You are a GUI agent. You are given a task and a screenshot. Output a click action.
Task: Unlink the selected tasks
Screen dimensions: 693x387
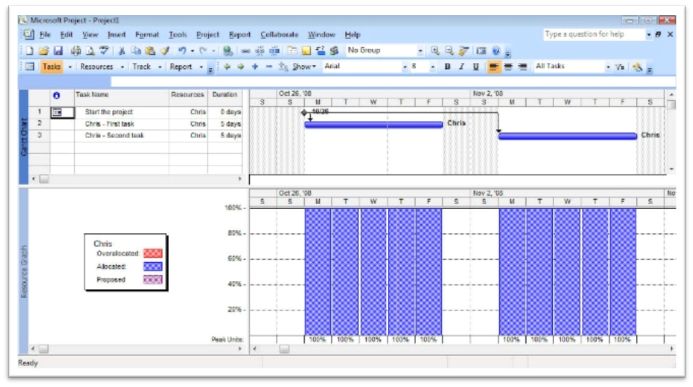click(260, 51)
